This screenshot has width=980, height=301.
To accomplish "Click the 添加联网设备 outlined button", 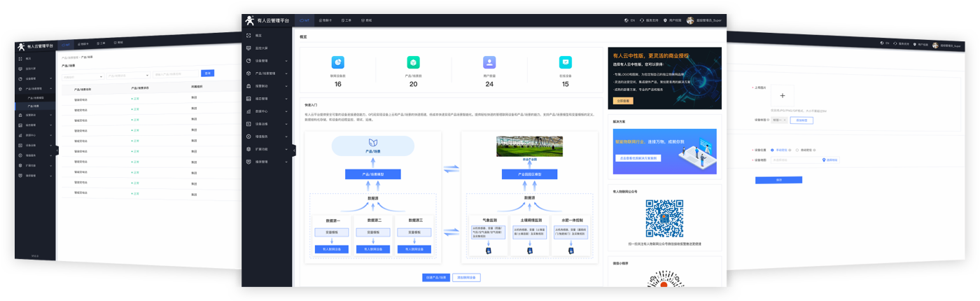I will coord(466,277).
